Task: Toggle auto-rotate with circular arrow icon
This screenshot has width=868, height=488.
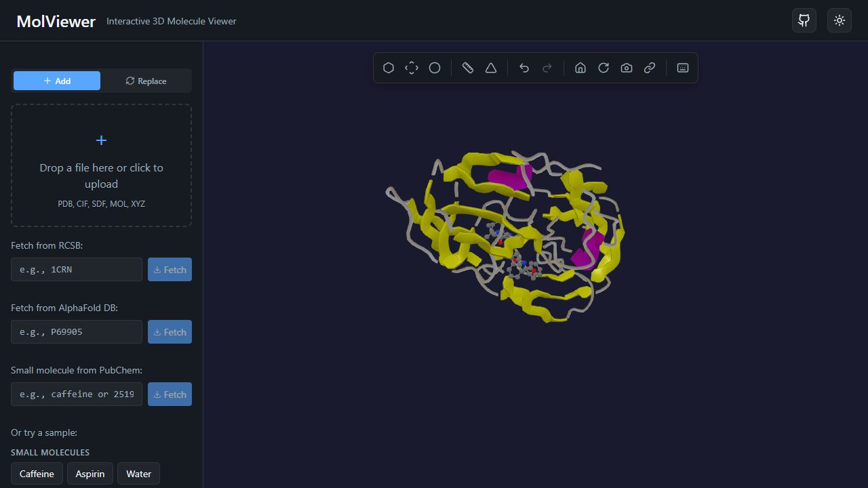Action: click(604, 68)
